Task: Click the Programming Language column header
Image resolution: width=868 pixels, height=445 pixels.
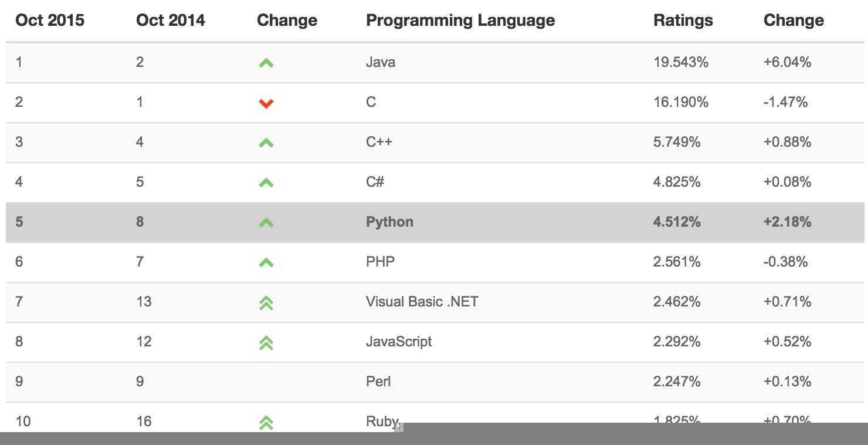Action: [x=460, y=21]
